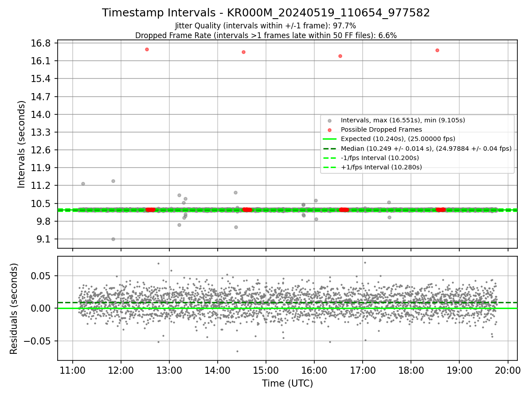This screenshot has width=532, height=399.
Task: Click legend entry 'Possible Dropped Frames'
Action: coord(381,129)
